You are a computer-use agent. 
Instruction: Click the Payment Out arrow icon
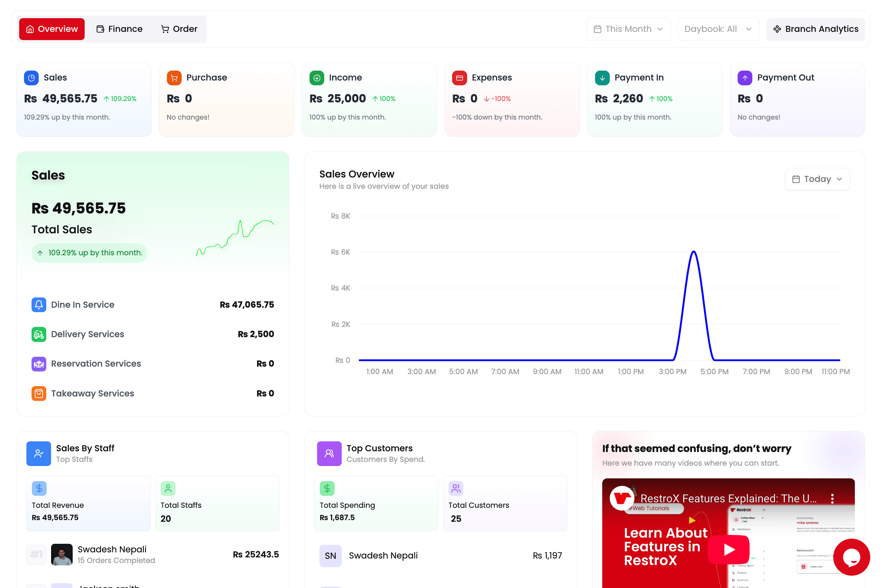[x=745, y=78]
